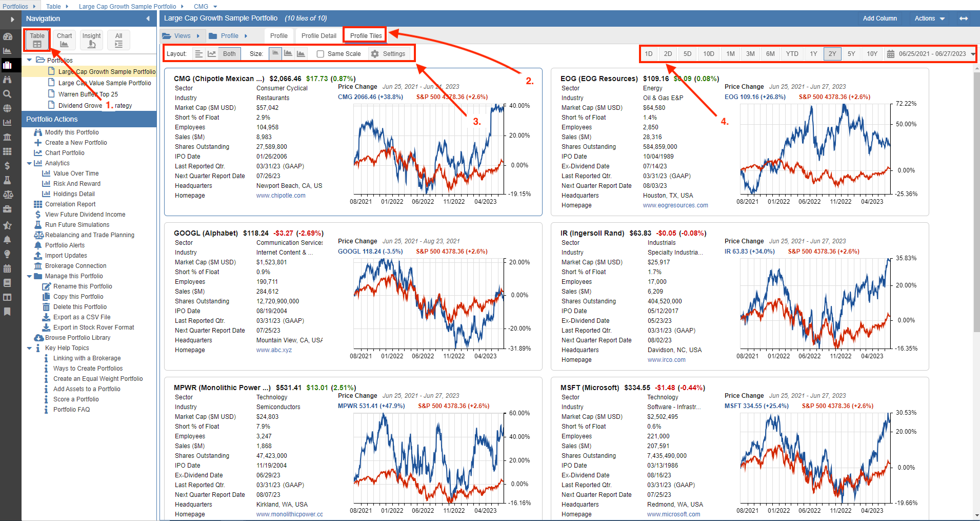Set chart period to 5Y

[x=851, y=53]
